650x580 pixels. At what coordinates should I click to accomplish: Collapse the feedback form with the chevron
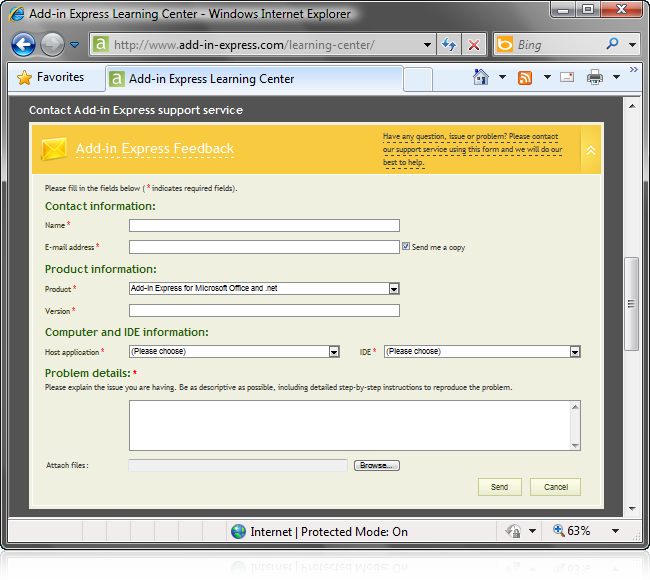pyautogui.click(x=591, y=150)
